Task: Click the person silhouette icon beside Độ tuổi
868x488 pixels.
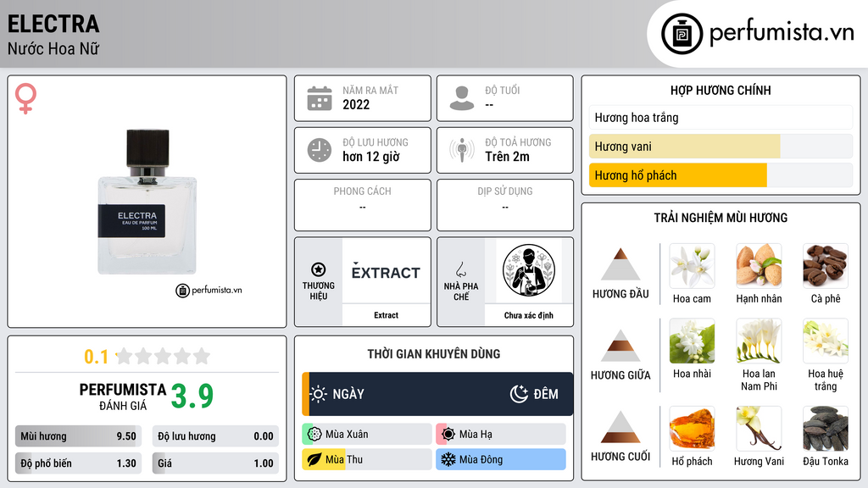Action: [x=462, y=98]
